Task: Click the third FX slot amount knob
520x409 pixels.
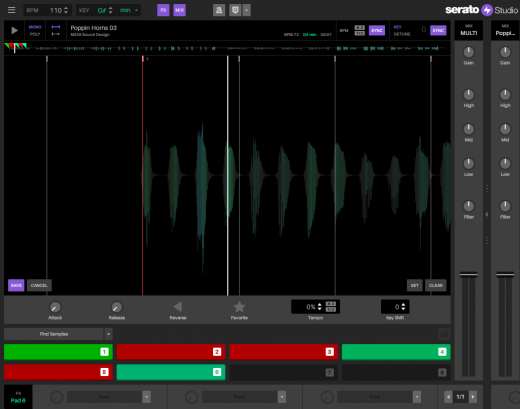Action: coord(327,397)
